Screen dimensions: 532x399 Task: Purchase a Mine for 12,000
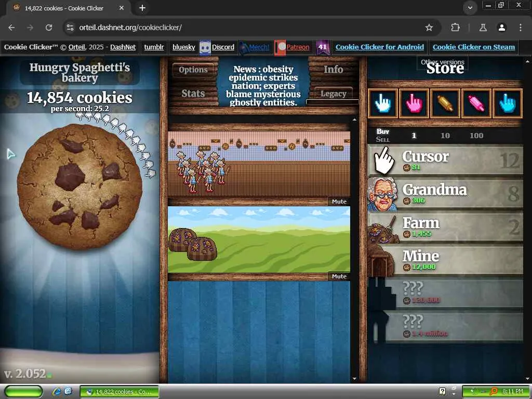coord(445,260)
